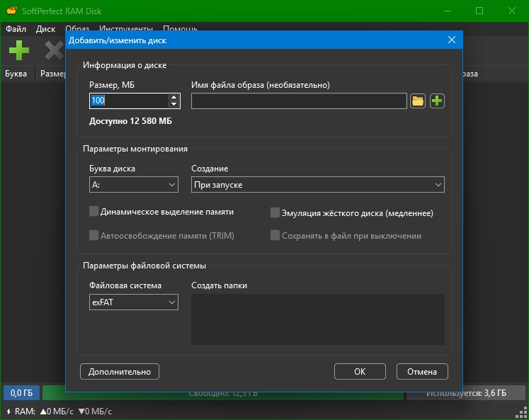The image size is (529, 420).
Task: Click the upload speed ▲0 МБ/с text
Action: [x=57, y=412]
